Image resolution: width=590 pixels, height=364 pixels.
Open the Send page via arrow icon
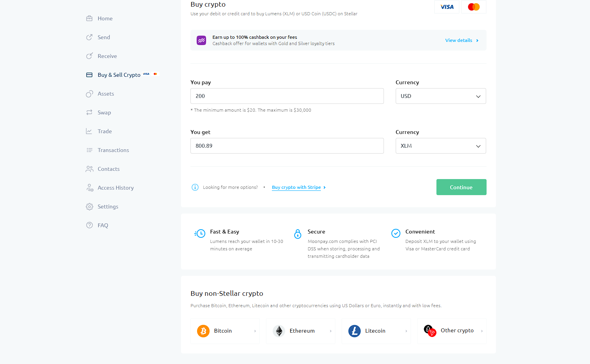[x=90, y=37]
